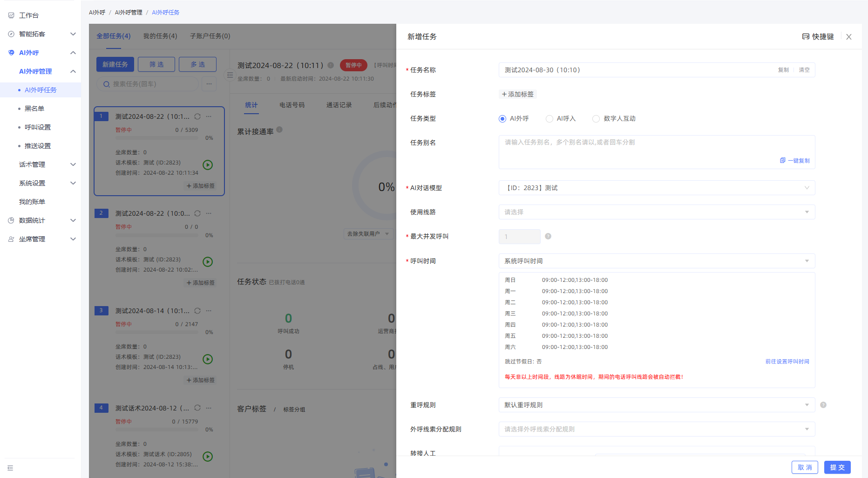This screenshot has width=868, height=478.
Task: Click progress bar of task 0 / 5309
Action: [x=158, y=138]
